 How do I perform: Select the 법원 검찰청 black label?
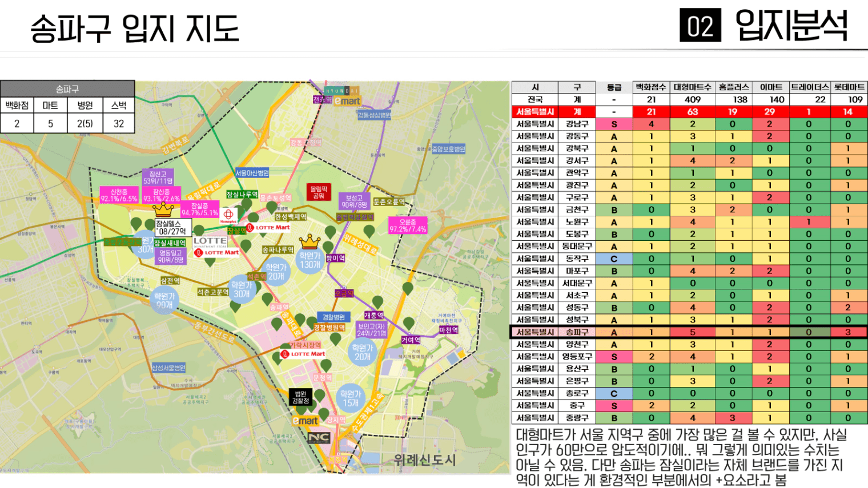pyautogui.click(x=301, y=397)
